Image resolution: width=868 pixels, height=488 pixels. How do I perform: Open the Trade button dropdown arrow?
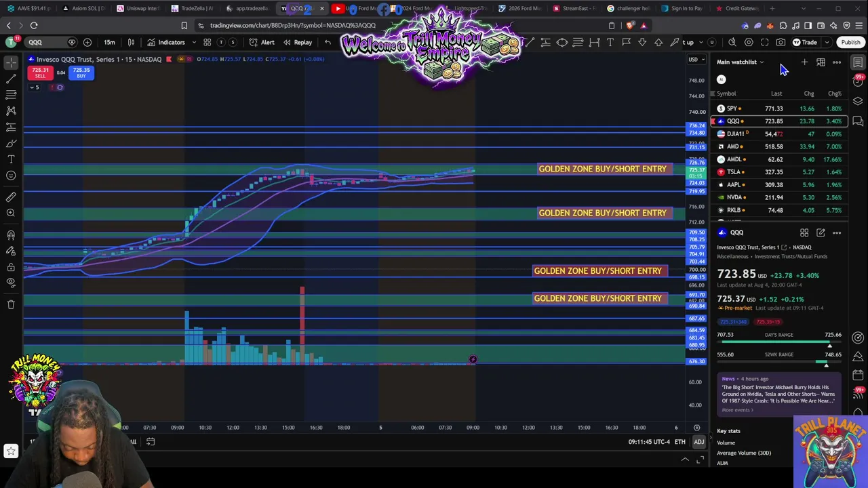coord(827,42)
